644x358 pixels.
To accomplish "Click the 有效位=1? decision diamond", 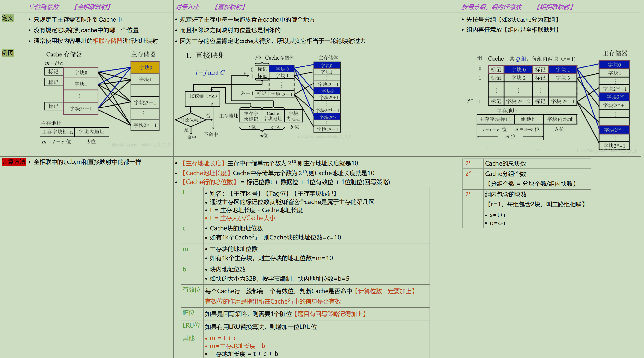I will (190, 120).
